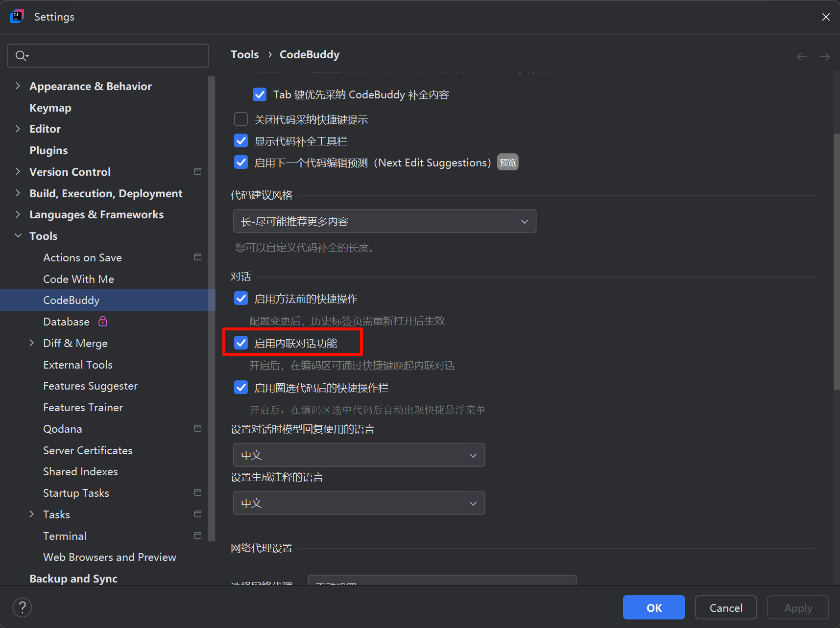Click project-level icon next to Terminal
Image resolution: width=840 pixels, height=628 pixels.
[198, 536]
